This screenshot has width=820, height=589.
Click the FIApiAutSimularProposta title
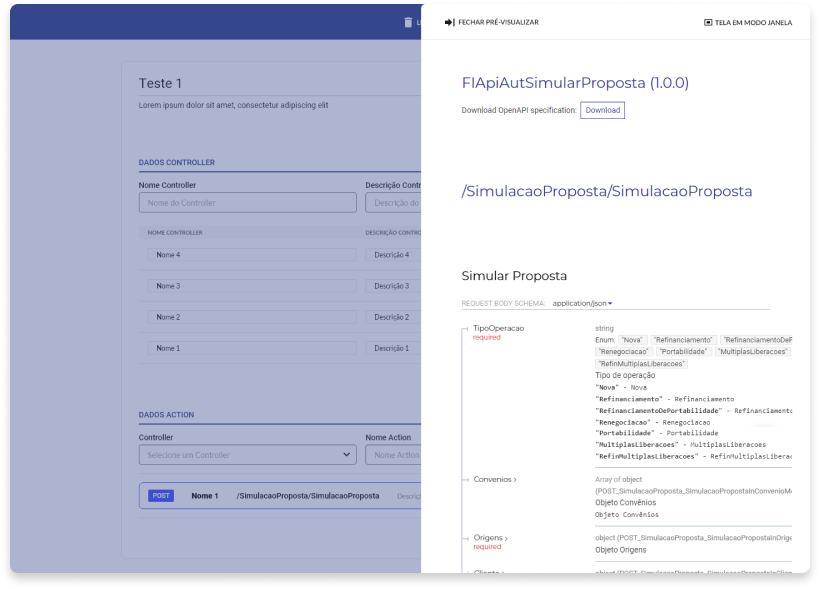575,83
